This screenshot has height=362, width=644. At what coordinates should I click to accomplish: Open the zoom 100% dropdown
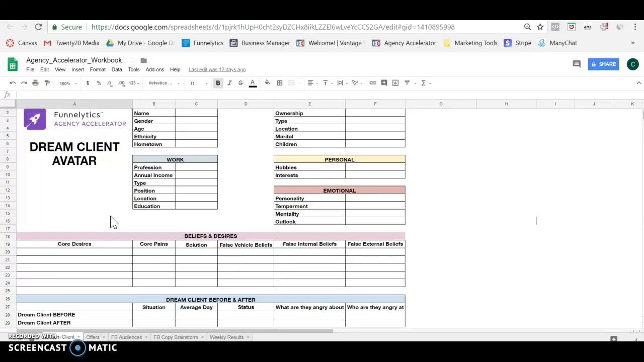[68, 83]
